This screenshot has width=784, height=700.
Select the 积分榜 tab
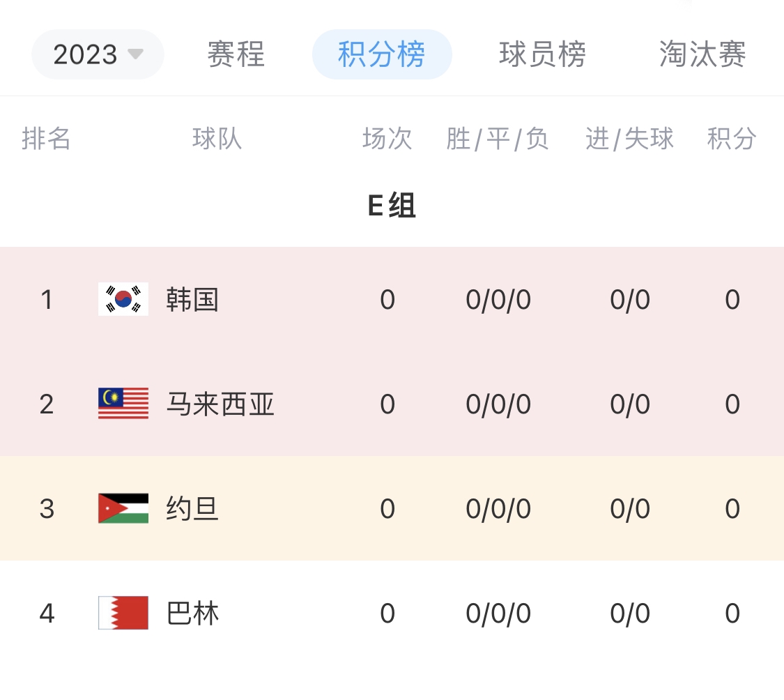pyautogui.click(x=382, y=54)
